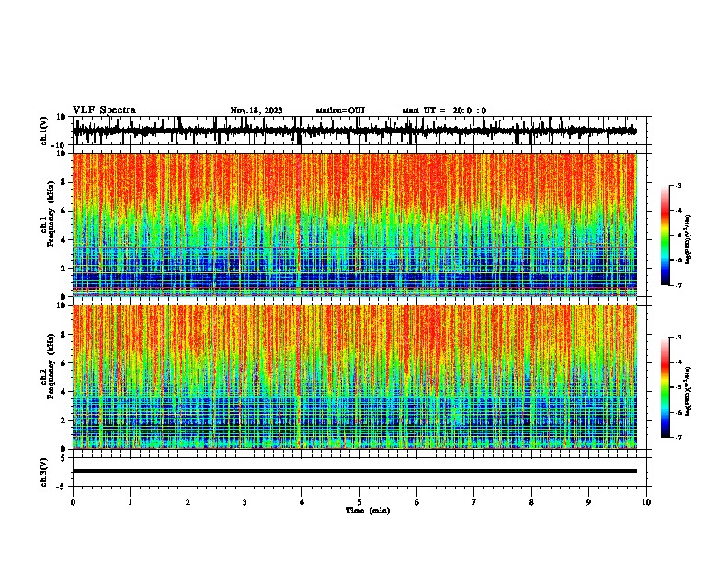Click time axis tick label "2"

(188, 502)
